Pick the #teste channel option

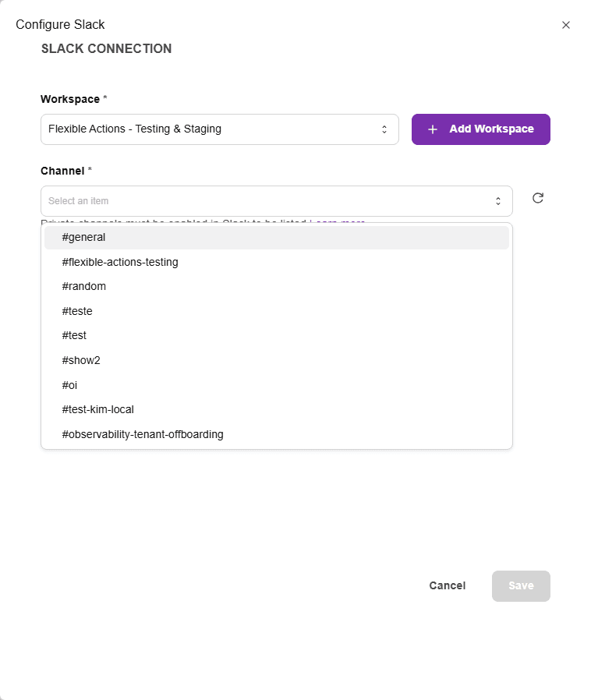click(276, 311)
